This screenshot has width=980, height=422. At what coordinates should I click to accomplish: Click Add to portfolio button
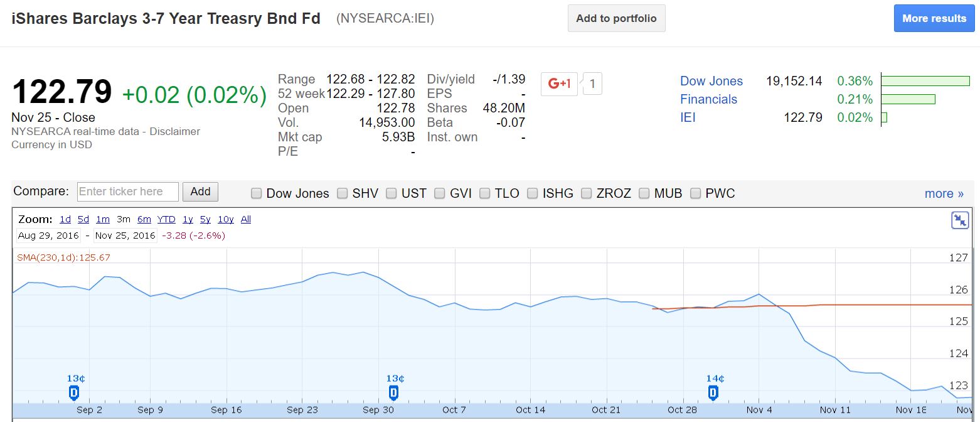tap(616, 18)
